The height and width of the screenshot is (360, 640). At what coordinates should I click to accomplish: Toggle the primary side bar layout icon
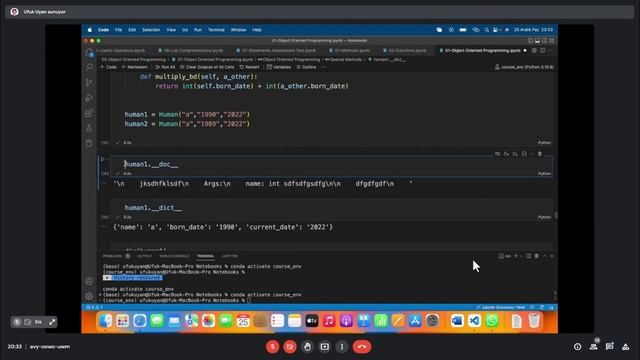coord(530,40)
